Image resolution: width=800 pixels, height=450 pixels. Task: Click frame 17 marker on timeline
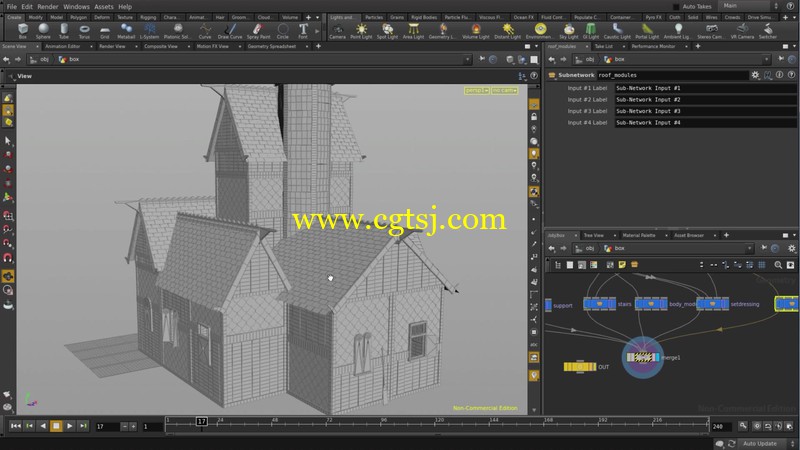(202, 421)
